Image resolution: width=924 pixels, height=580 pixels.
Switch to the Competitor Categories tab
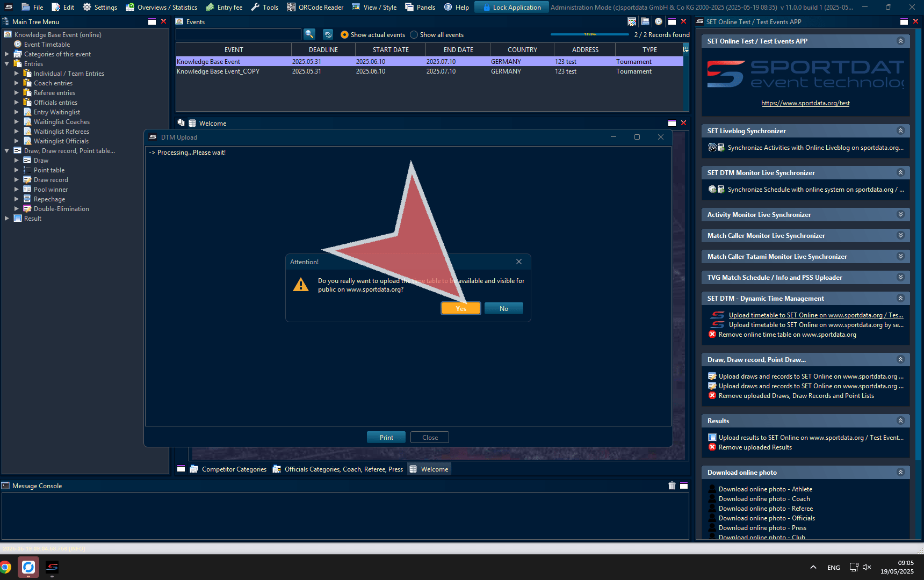[234, 469]
